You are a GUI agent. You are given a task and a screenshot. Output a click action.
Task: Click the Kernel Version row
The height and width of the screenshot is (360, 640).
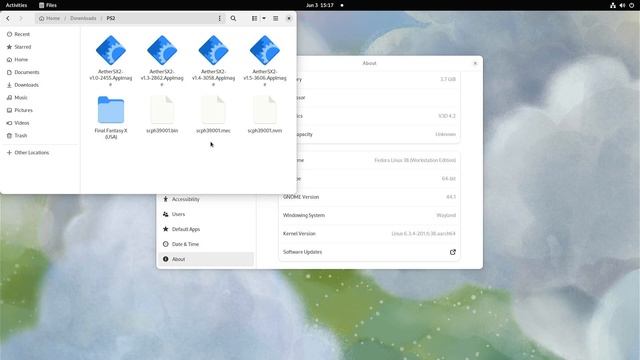point(369,234)
